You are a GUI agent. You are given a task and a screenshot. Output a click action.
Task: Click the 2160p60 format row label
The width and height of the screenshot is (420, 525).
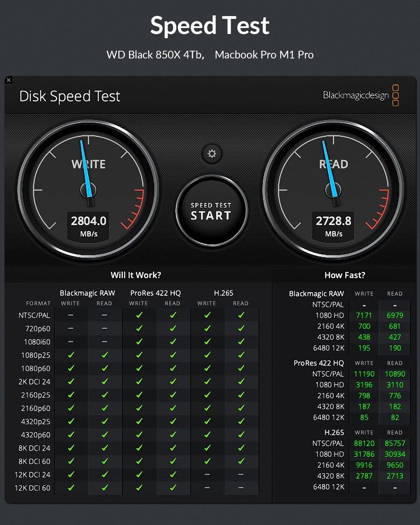36,408
